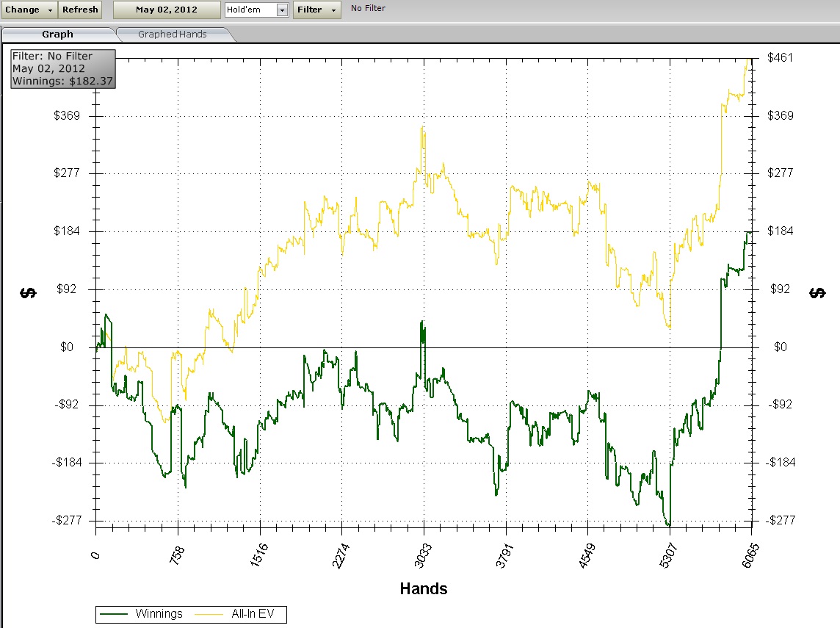The image size is (840, 628).
Task: Click the 3033 tick label on x-axis
Action: tap(422, 550)
